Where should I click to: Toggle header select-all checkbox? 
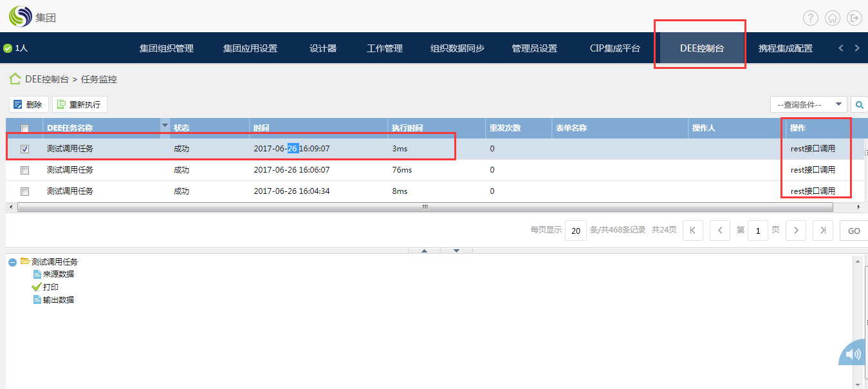tap(24, 128)
